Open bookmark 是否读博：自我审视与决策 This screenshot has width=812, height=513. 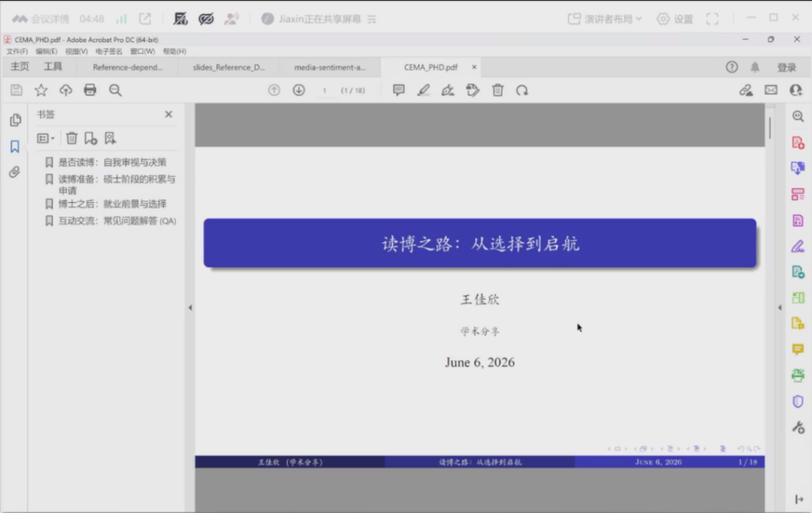112,162
